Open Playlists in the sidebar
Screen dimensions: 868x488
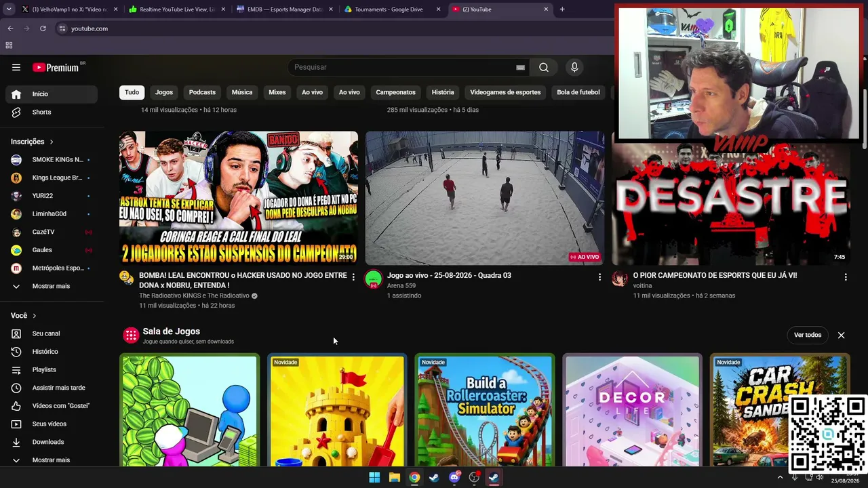(x=52, y=369)
